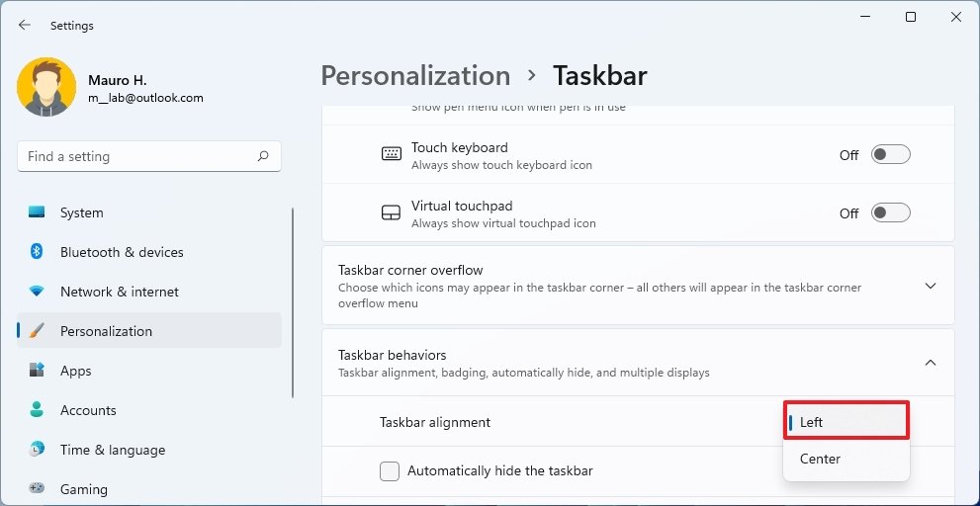980x506 pixels.
Task: Click the System monitor icon
Action: (37, 212)
